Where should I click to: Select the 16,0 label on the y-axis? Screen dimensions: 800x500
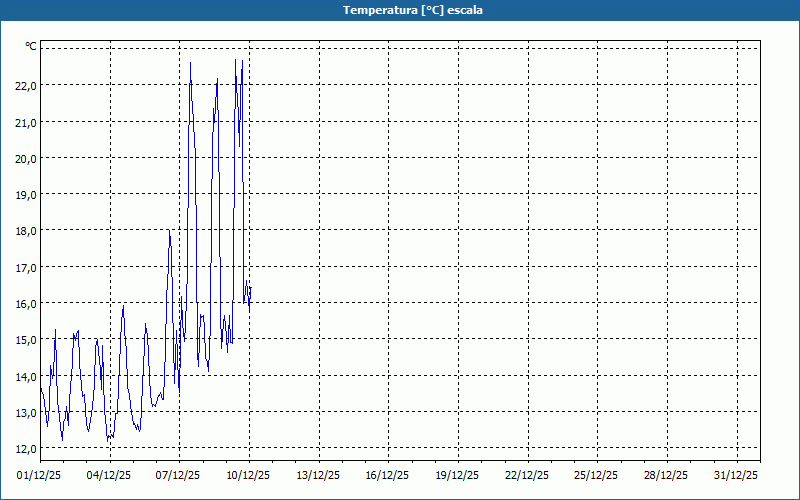click(x=25, y=303)
